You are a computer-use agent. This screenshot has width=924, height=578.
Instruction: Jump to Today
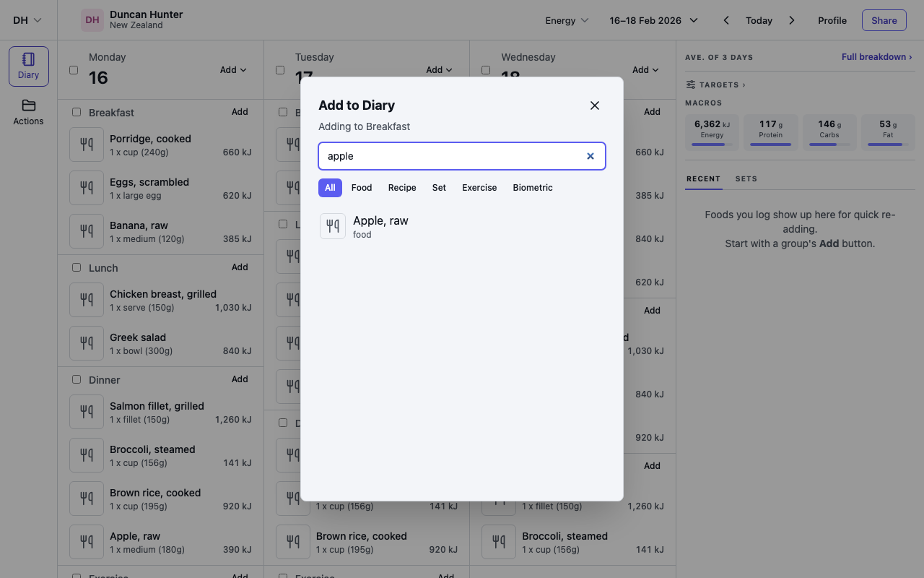(x=759, y=20)
